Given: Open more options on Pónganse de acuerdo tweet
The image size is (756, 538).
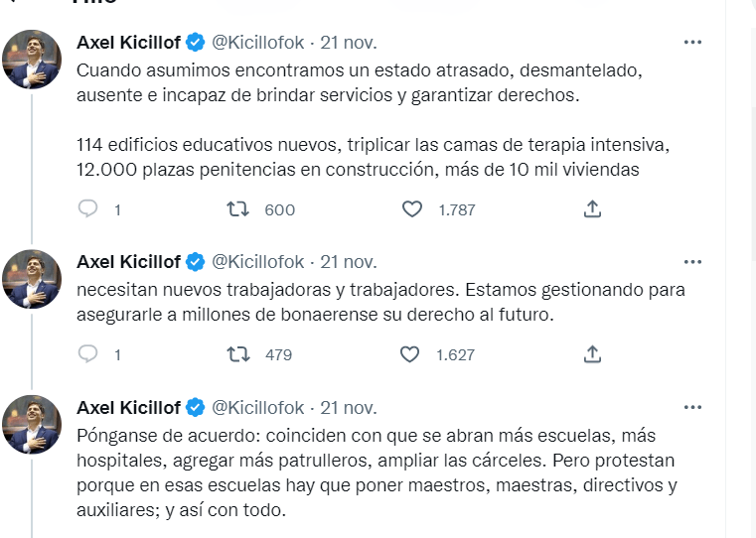Looking at the screenshot, I should 692,407.
